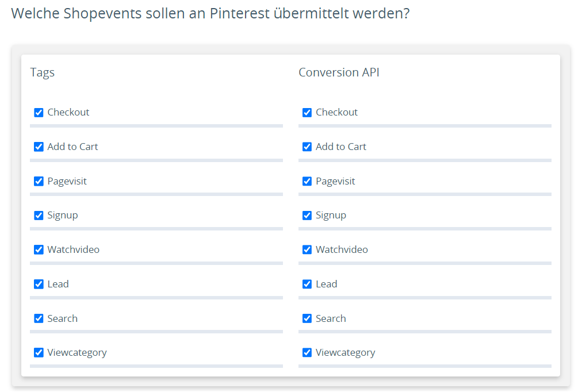Uncheck Checkout under Tags
The height and width of the screenshot is (392, 582).
coord(39,113)
